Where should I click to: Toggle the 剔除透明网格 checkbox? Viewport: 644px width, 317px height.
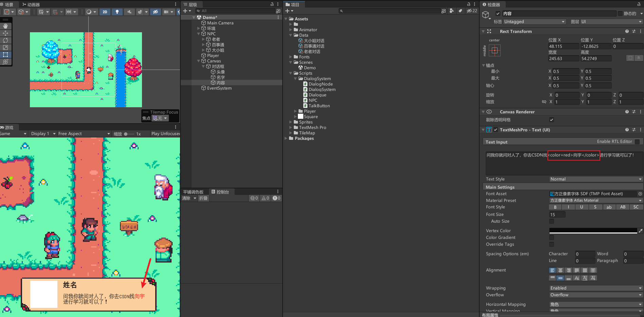(x=552, y=120)
